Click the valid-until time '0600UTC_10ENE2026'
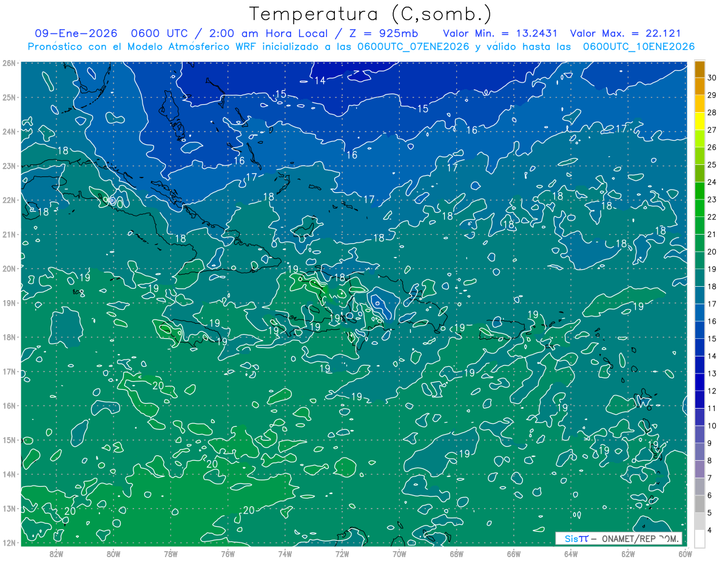The width and height of the screenshot is (728, 562). click(638, 47)
